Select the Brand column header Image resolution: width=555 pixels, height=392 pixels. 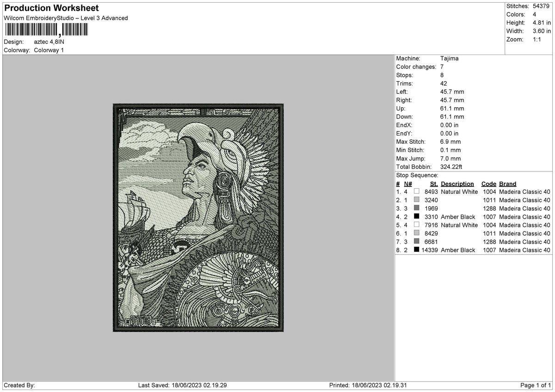(x=507, y=184)
